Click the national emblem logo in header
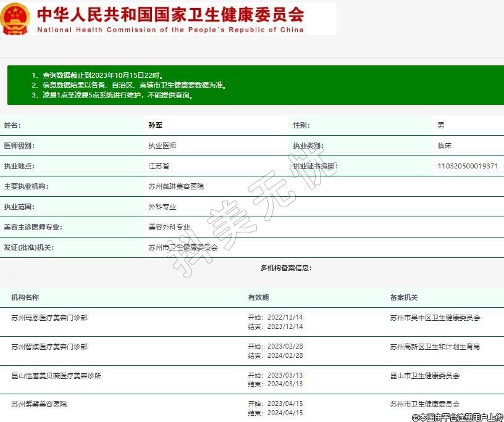The height and width of the screenshot is (422, 504). (x=15, y=19)
